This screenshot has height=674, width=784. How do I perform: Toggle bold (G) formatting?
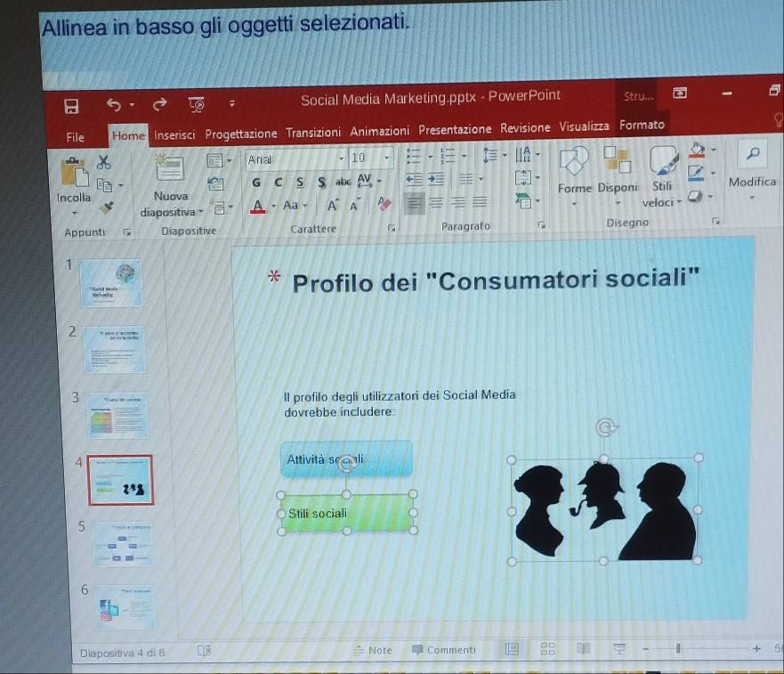[x=256, y=183]
